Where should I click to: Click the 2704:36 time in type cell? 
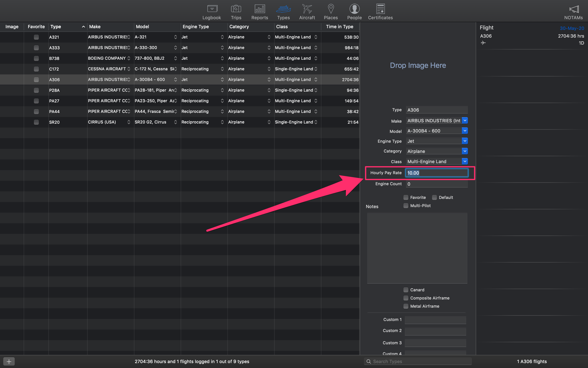click(x=350, y=80)
